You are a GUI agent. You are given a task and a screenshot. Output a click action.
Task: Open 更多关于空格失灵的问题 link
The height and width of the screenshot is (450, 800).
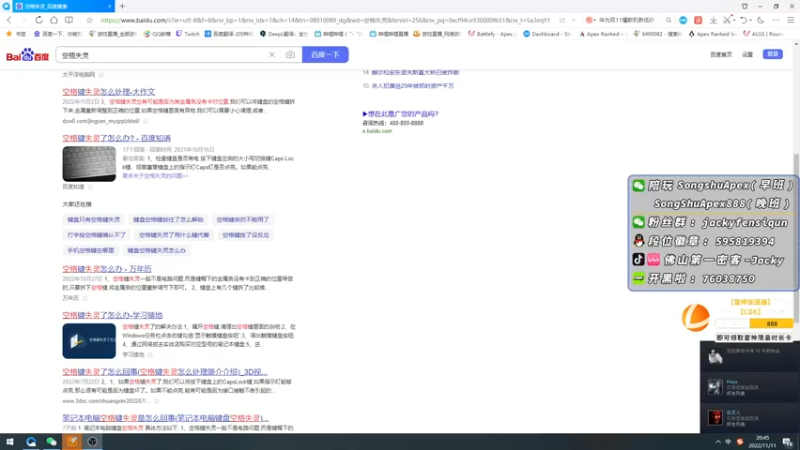coord(155,176)
